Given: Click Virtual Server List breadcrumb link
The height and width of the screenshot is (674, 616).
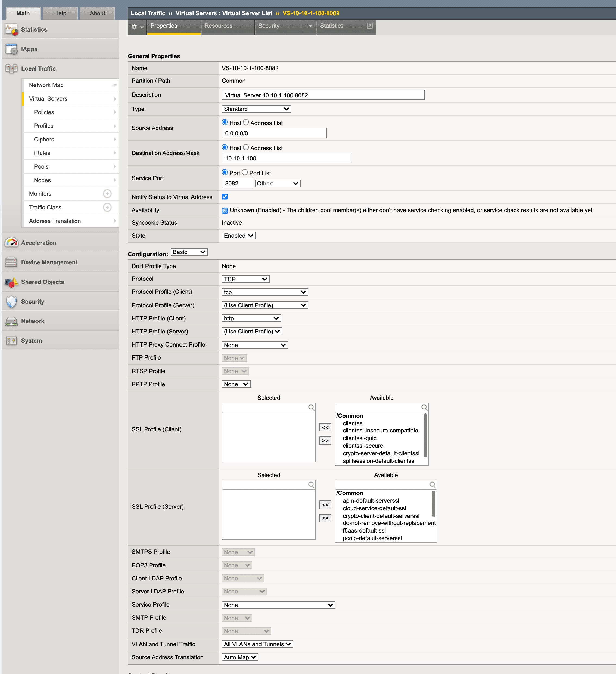Looking at the screenshot, I should click(247, 13).
